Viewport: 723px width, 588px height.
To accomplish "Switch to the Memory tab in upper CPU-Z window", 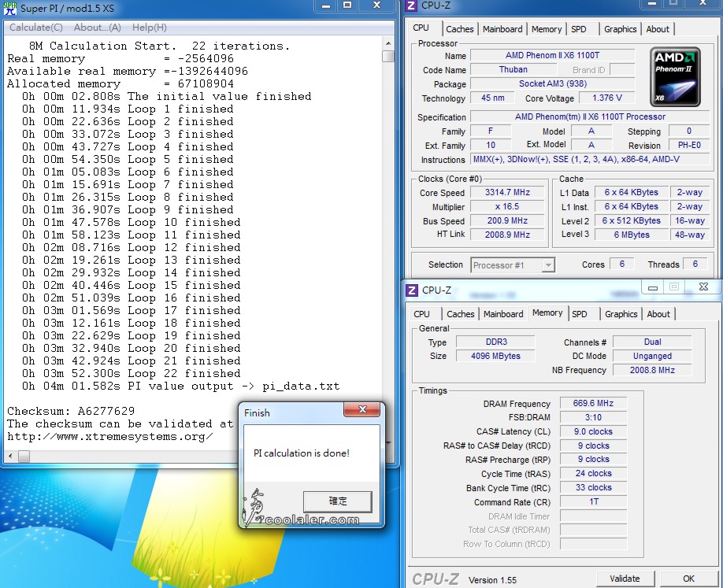I will click(547, 29).
